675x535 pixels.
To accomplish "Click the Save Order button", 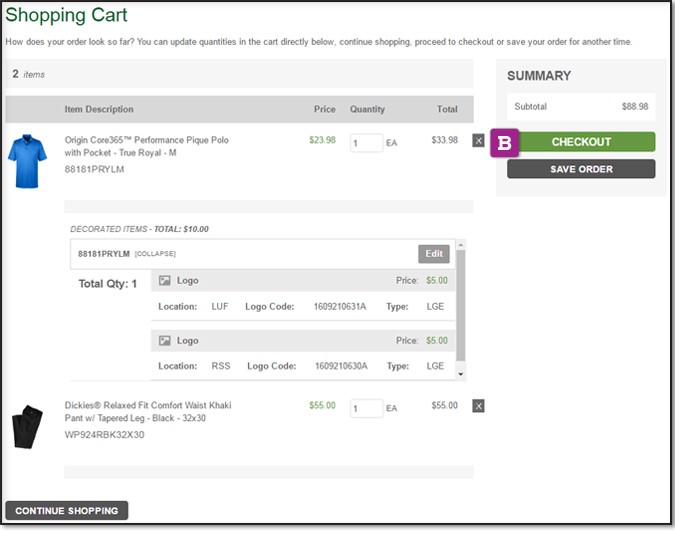I will point(581,169).
